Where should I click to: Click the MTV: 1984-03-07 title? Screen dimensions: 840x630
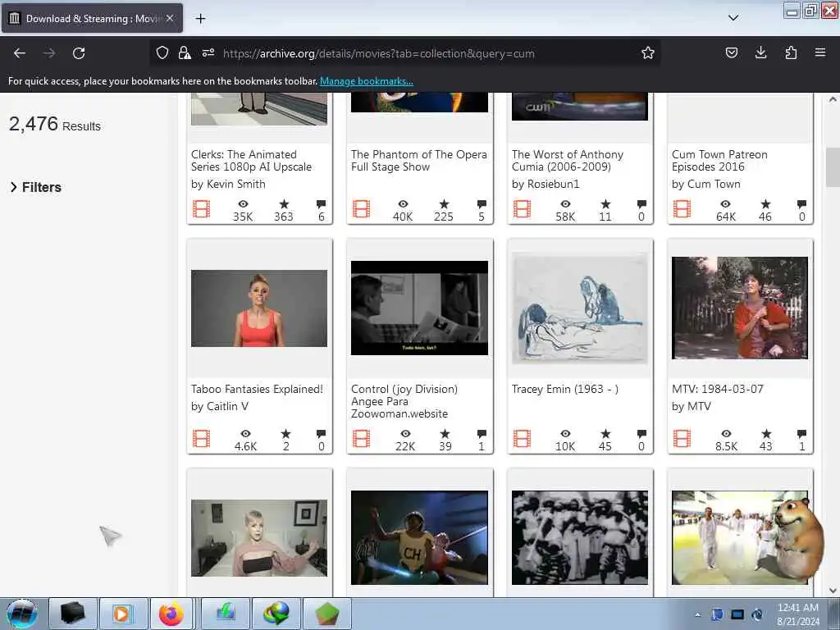(718, 389)
